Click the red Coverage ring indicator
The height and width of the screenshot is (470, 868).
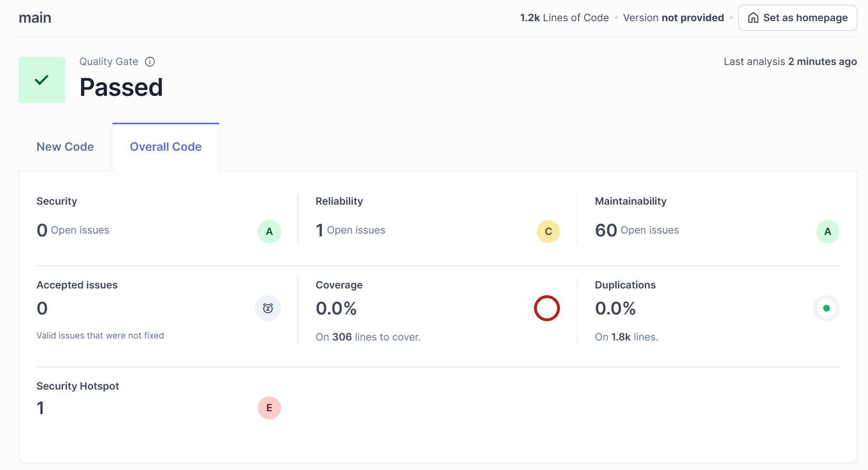547,308
